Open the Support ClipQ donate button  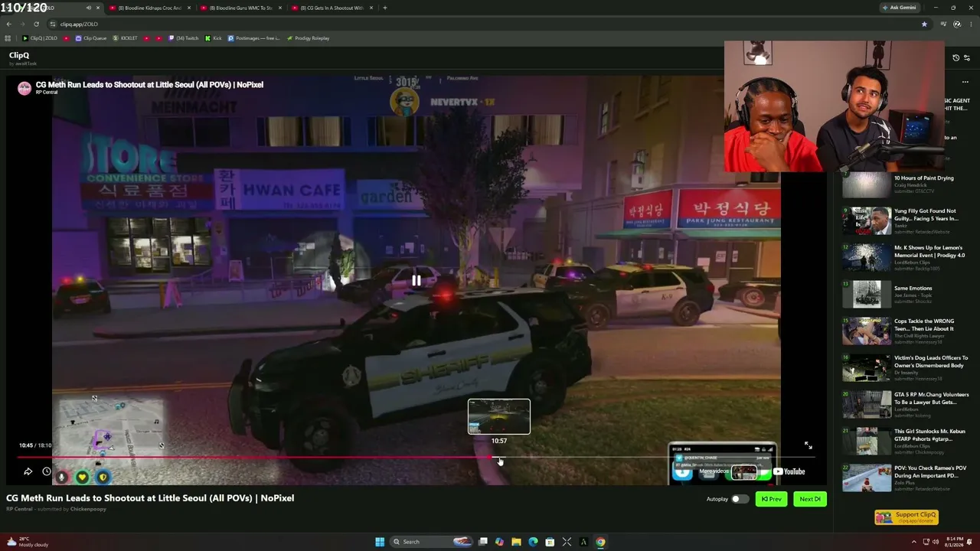(x=906, y=517)
